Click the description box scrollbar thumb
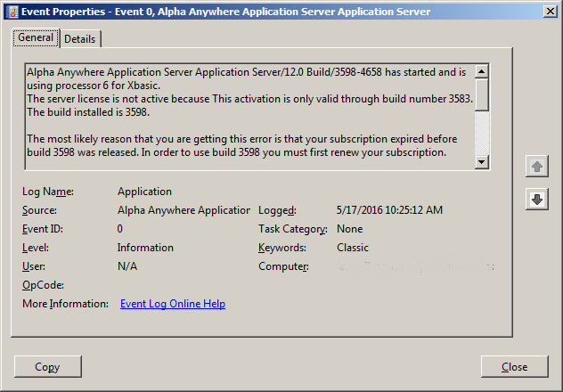The image size is (563, 392). click(x=482, y=94)
